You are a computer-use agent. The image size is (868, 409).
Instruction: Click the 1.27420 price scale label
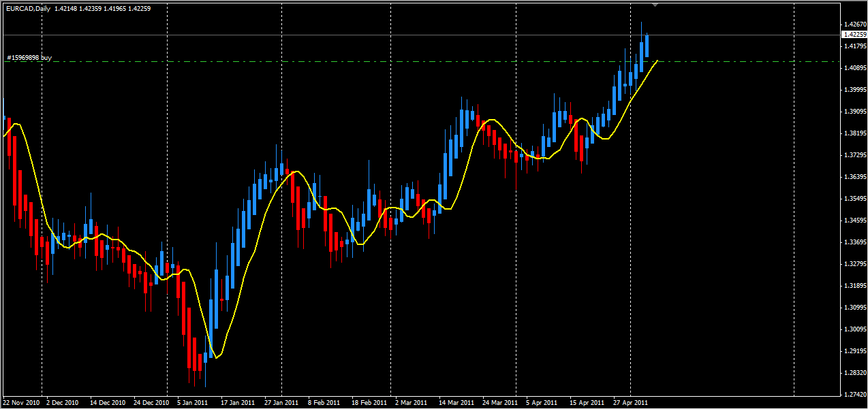pyautogui.click(x=854, y=394)
